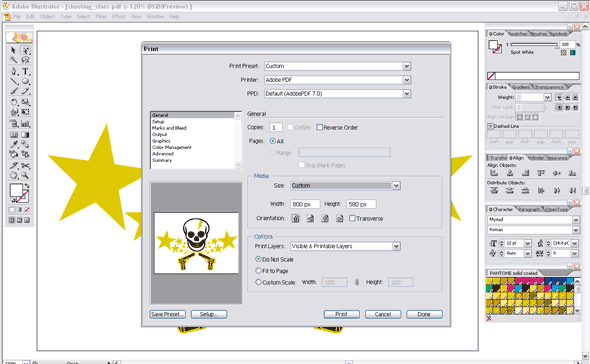Viewport: 590px width, 364px height.
Task: Select the Hand tool
Action: pos(13,175)
